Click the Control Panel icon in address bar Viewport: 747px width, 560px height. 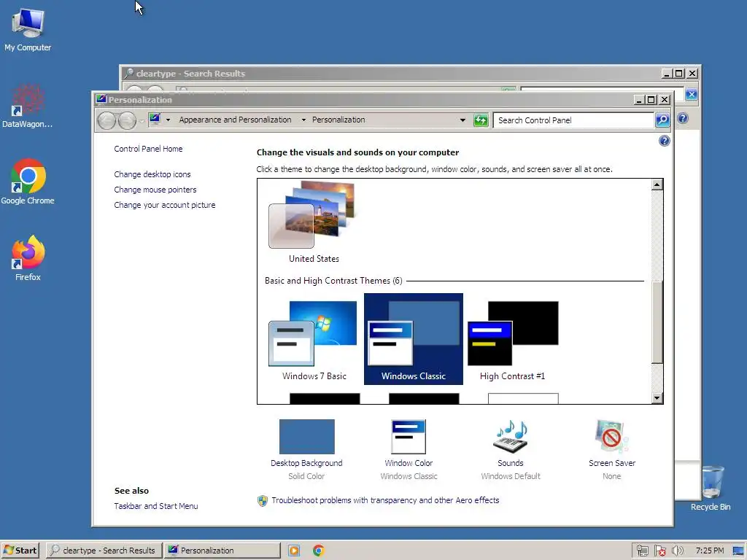[155, 119]
